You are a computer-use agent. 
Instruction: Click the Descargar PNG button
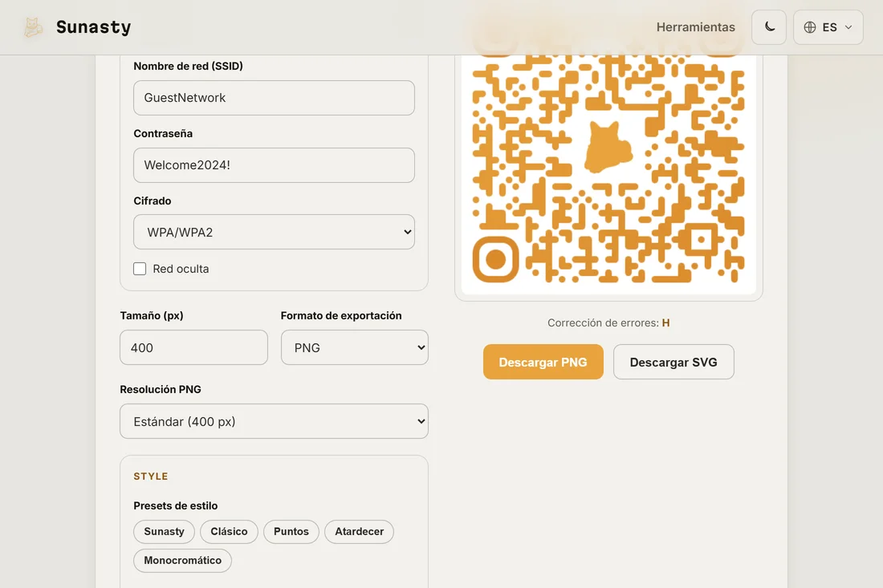tap(543, 362)
